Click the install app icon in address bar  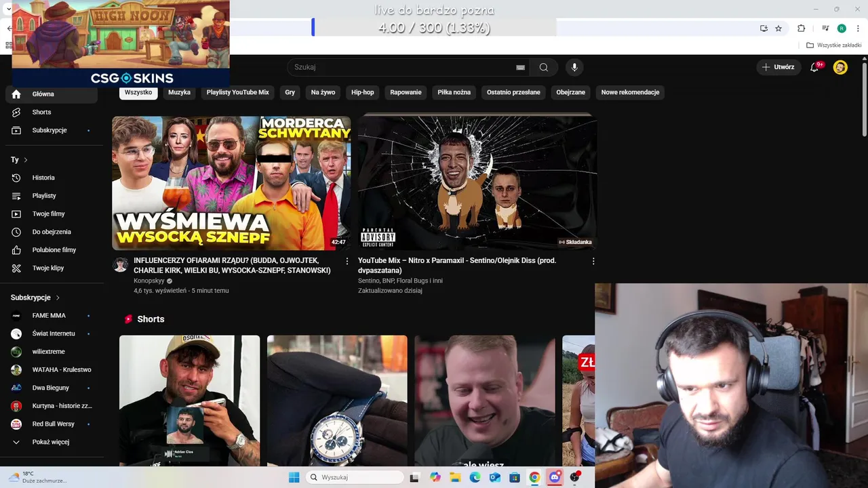pyautogui.click(x=764, y=28)
